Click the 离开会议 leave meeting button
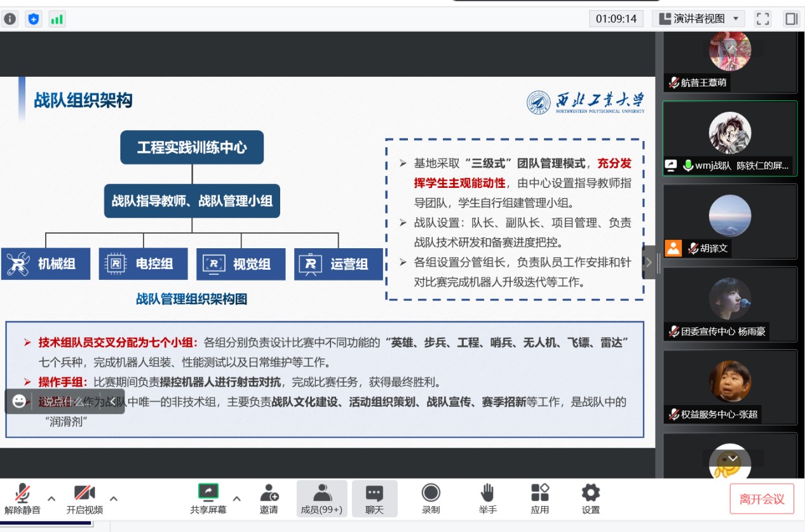The width and height of the screenshot is (805, 532). (x=762, y=499)
